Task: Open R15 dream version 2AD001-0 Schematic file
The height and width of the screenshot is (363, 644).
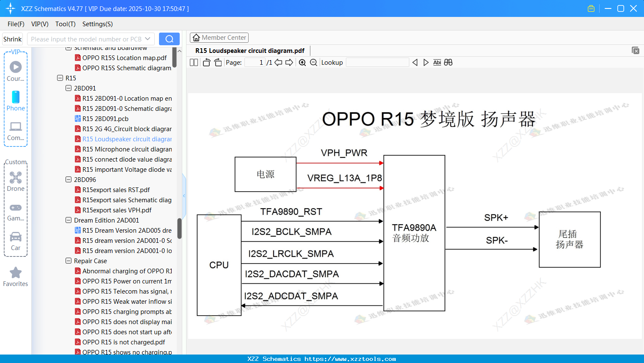Action: point(123,241)
